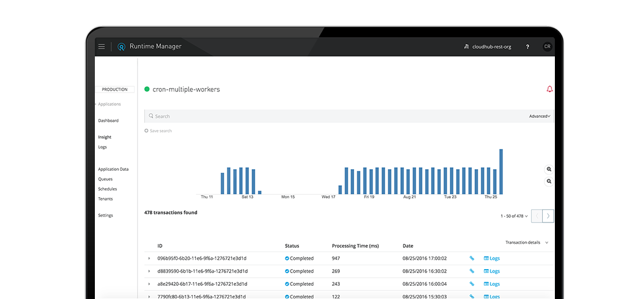Select Insight in the sidebar
The image size is (644, 299).
pos(105,137)
